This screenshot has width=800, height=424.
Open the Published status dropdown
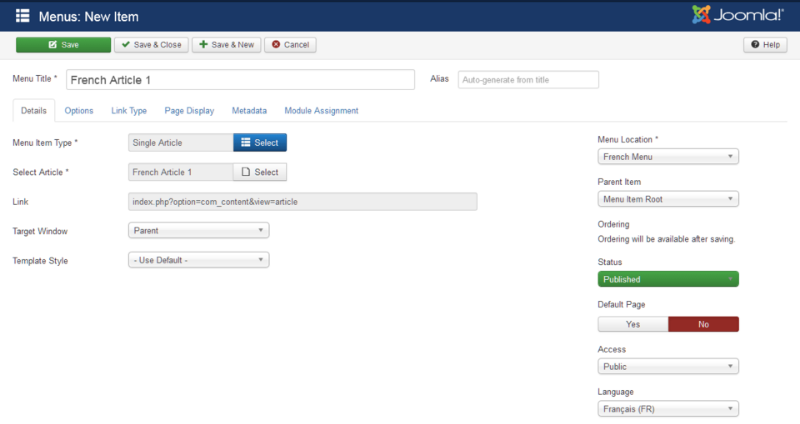pyautogui.click(x=668, y=279)
